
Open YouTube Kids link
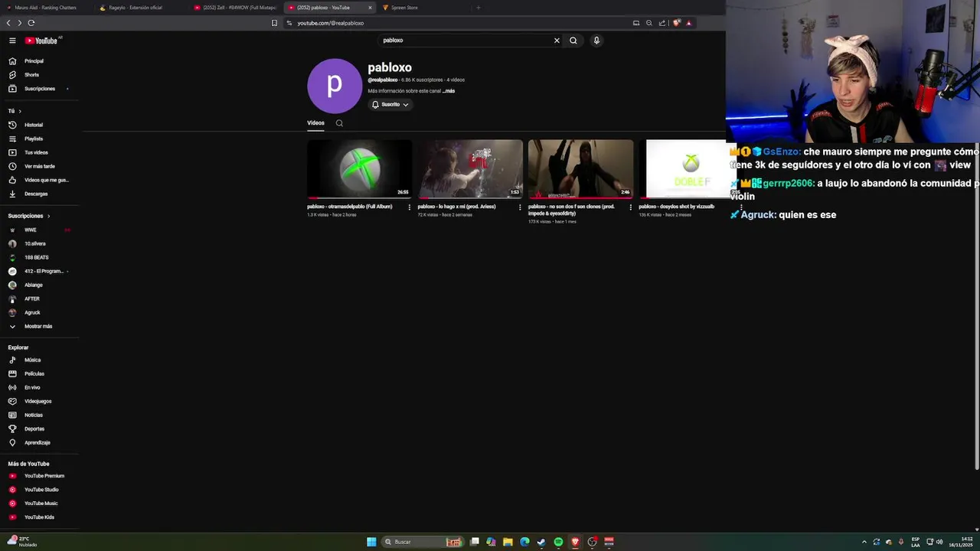[40, 517]
